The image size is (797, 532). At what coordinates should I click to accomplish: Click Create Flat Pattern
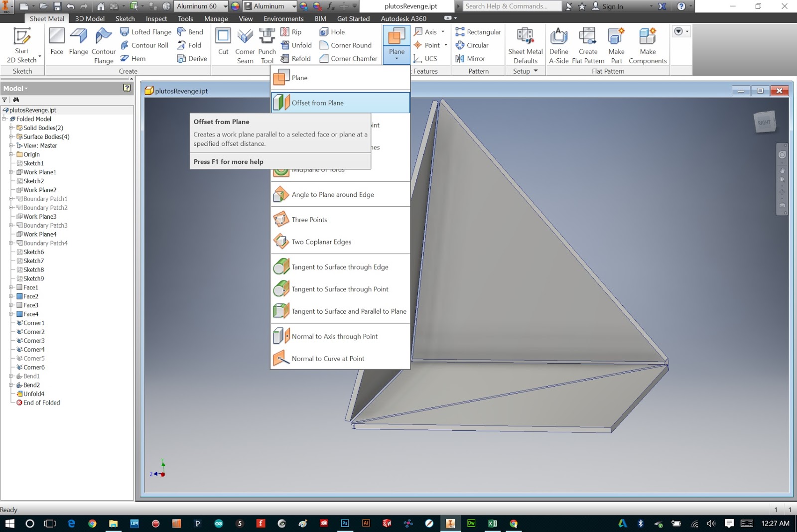(x=588, y=45)
